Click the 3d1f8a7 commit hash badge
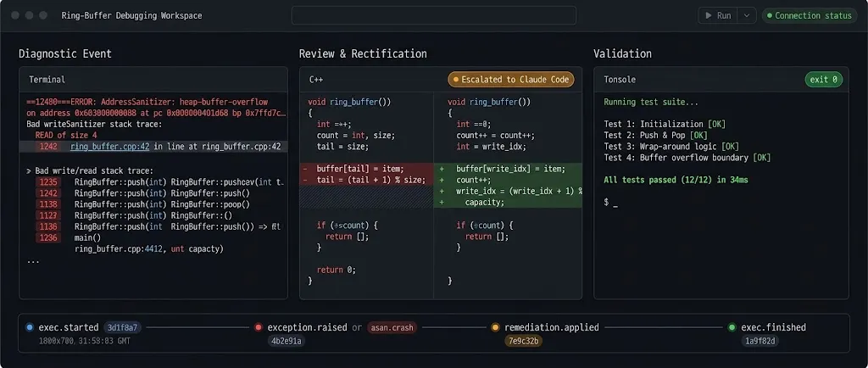Image resolution: width=868 pixels, height=368 pixels. coord(122,327)
